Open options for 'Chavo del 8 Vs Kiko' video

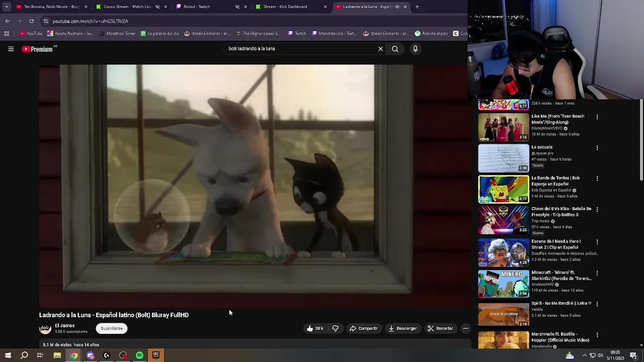point(597,209)
